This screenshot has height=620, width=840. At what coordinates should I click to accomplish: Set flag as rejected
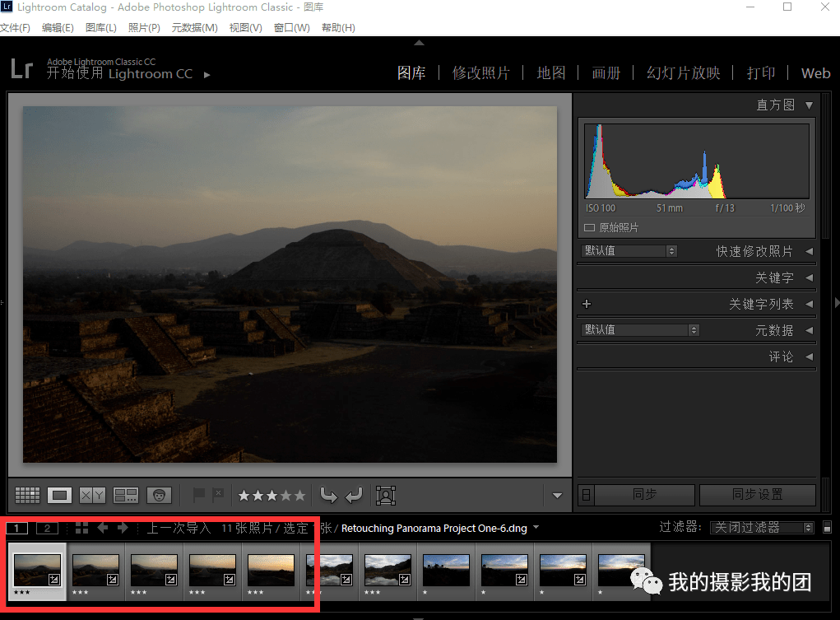218,495
